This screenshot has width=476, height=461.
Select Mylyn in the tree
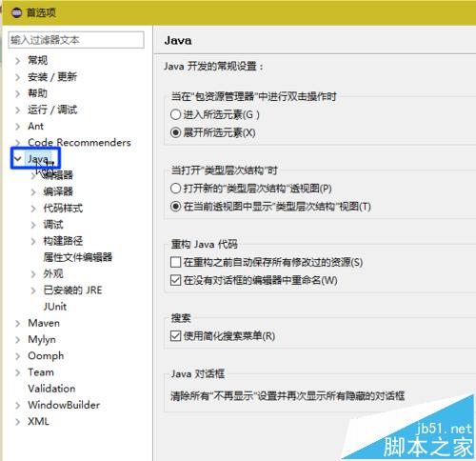pyautogui.click(x=42, y=339)
